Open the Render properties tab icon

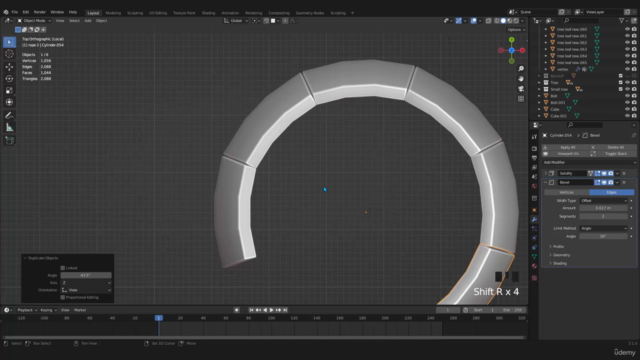tap(534, 149)
